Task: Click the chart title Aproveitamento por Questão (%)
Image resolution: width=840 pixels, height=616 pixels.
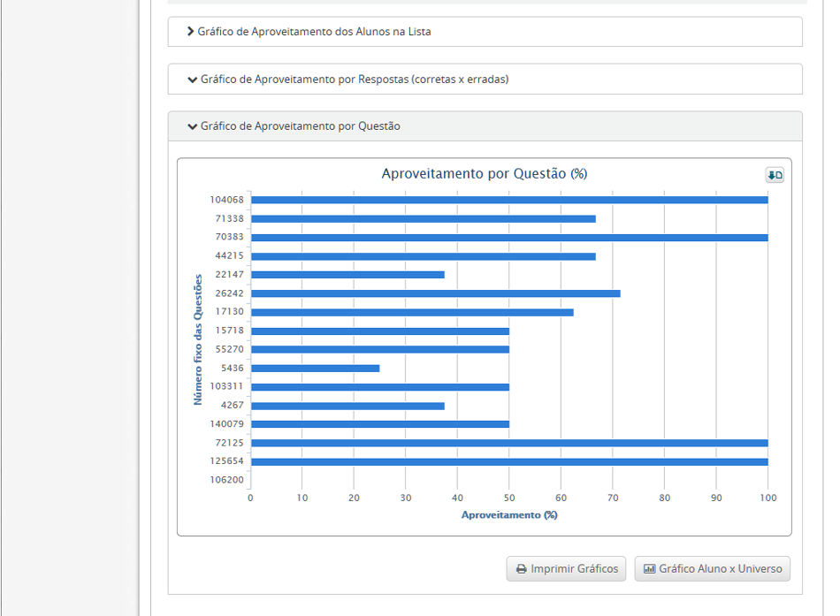Action: click(x=484, y=174)
